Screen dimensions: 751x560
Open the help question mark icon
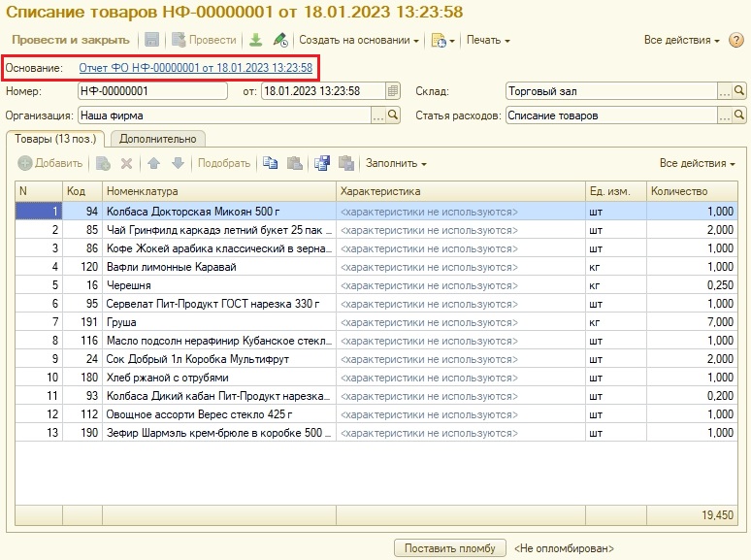[x=735, y=40]
